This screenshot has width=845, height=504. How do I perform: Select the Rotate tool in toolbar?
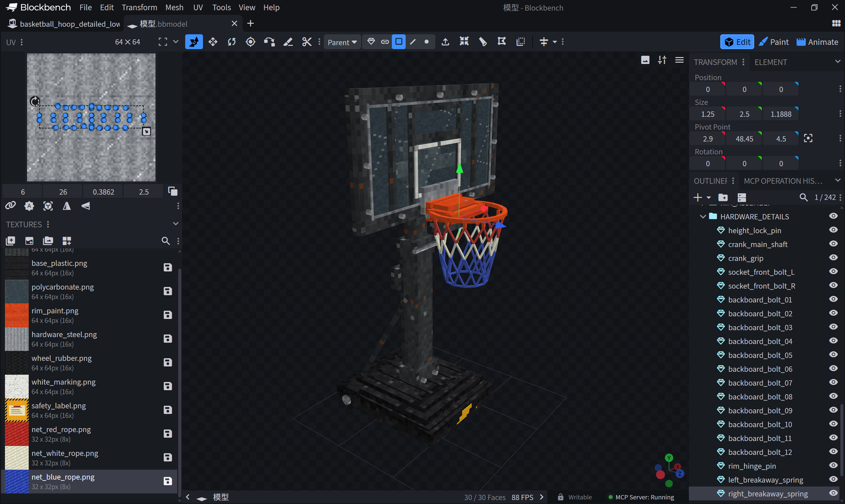point(231,42)
